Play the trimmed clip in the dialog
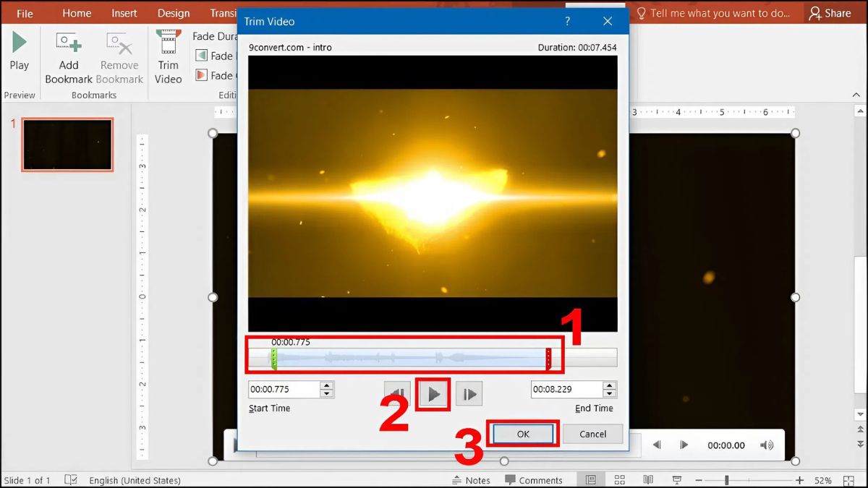 [x=433, y=394]
